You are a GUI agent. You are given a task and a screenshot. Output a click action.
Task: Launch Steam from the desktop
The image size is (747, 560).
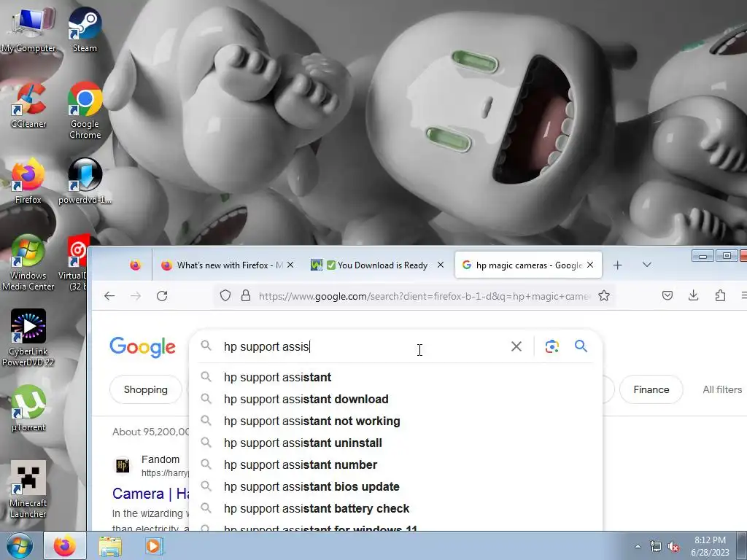(x=85, y=29)
